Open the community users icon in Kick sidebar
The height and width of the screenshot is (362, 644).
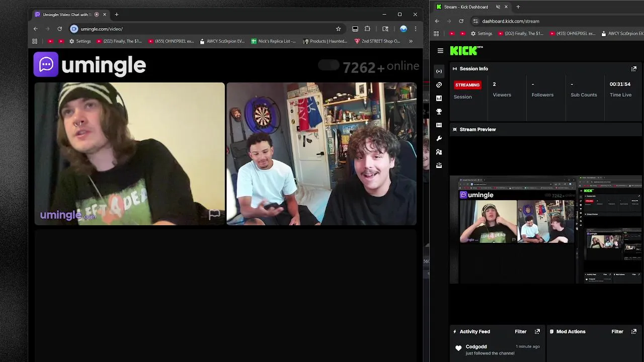[x=439, y=152]
